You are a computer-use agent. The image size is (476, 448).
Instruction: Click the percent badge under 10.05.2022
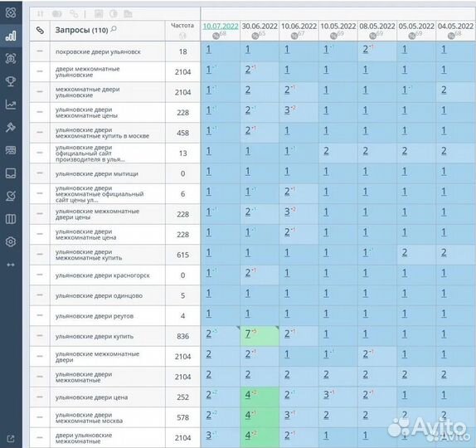pos(333,36)
